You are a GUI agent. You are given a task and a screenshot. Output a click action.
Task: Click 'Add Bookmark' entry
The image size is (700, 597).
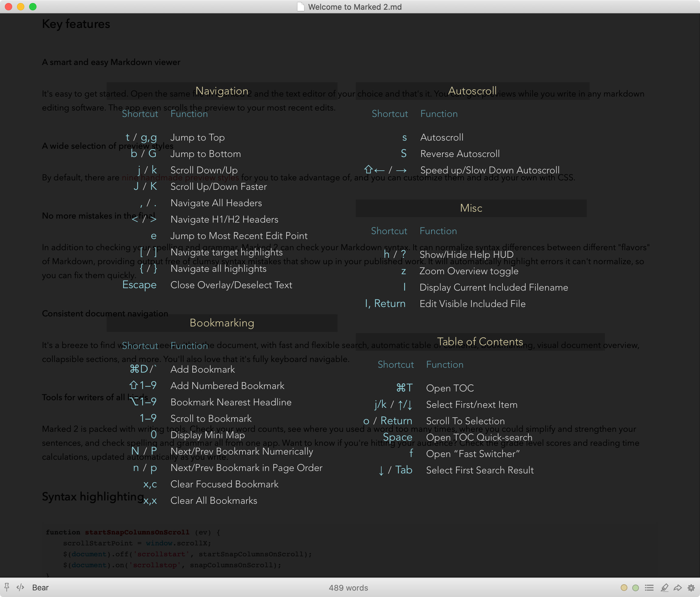pos(203,370)
